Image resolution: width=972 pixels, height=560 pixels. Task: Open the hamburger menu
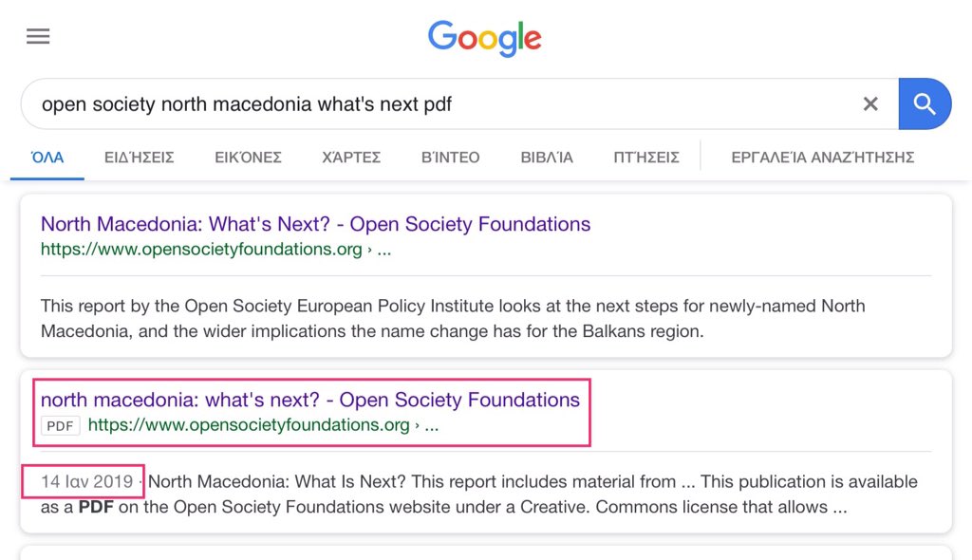38,37
